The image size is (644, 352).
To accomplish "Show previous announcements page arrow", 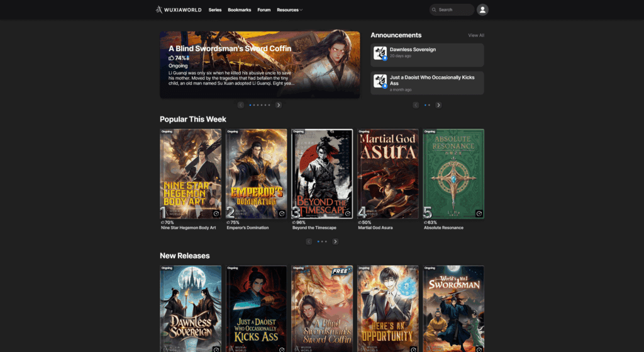I will (416, 105).
